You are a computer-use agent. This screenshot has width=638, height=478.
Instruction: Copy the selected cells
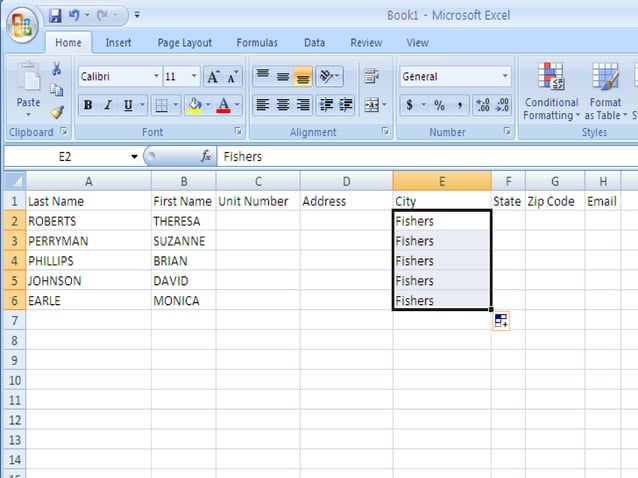(57, 90)
